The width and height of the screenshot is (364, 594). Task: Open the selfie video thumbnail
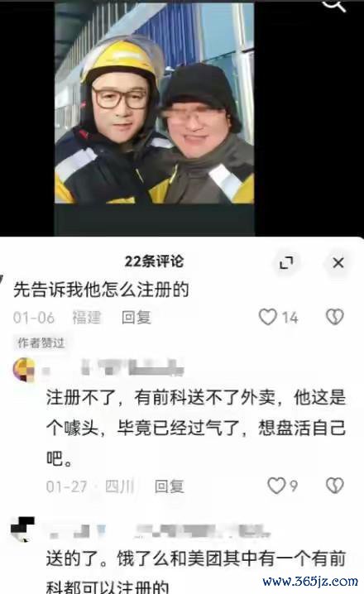coord(155,103)
